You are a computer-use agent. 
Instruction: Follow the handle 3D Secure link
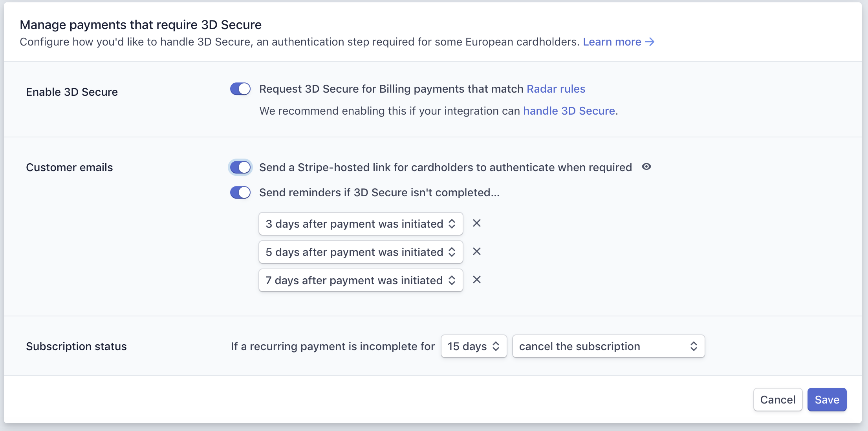(x=569, y=111)
